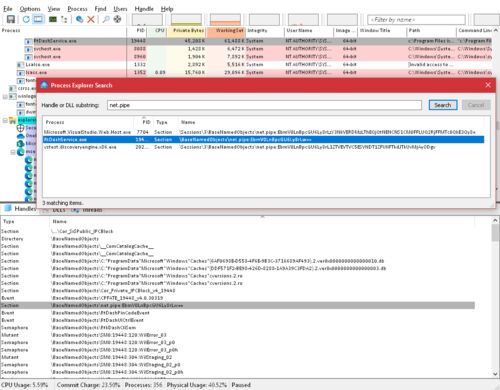This screenshot has width=500, height=390.
Task: Collapse the winlogon tree node
Action: click(5, 97)
